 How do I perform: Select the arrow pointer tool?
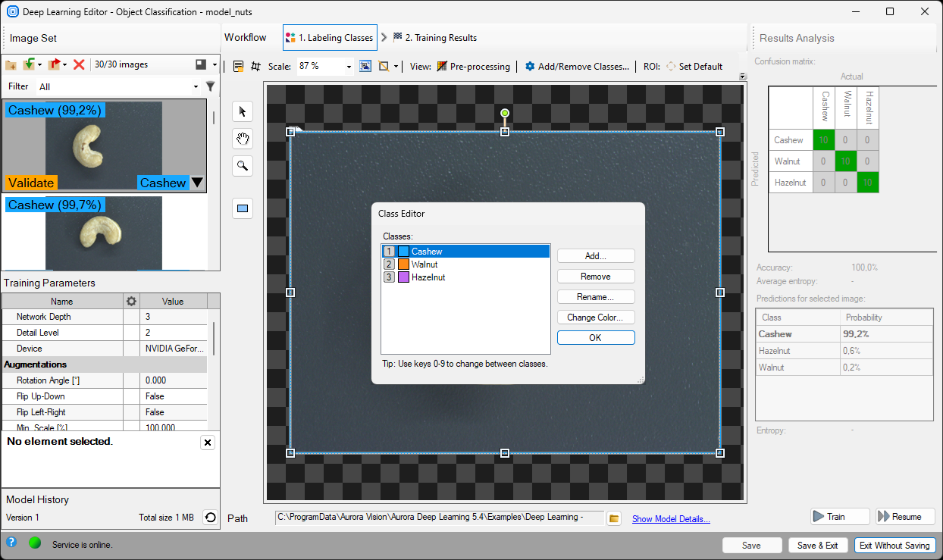click(243, 112)
